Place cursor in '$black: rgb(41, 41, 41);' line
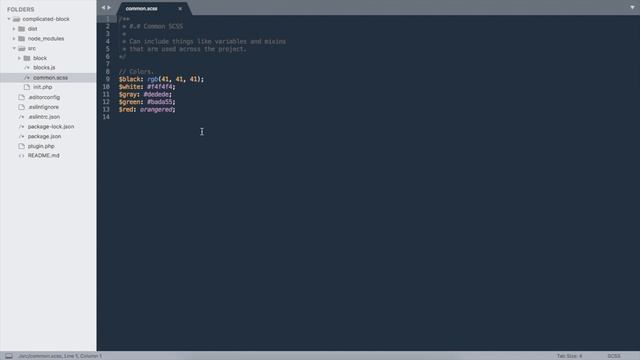 (x=161, y=79)
